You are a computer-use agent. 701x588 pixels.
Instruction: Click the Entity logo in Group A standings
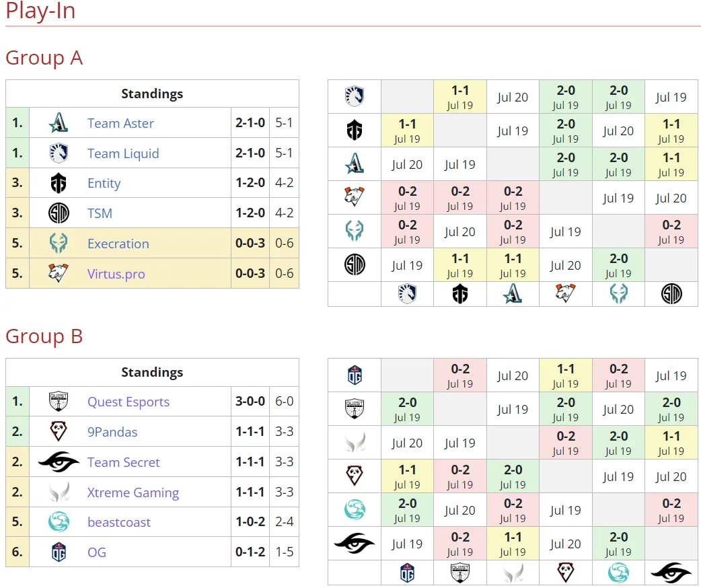pos(59,183)
